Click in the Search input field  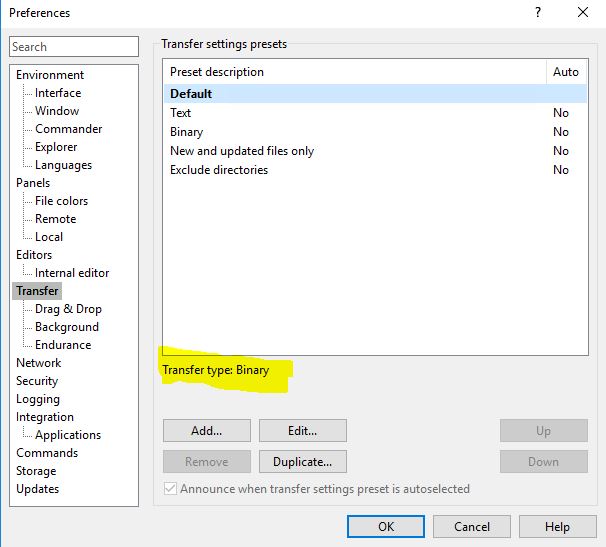(x=74, y=47)
